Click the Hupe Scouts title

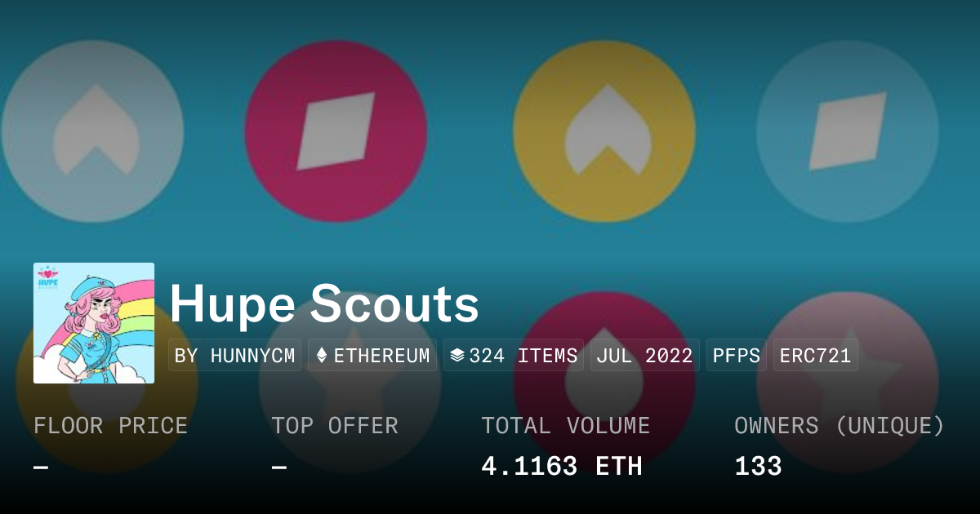tap(324, 304)
